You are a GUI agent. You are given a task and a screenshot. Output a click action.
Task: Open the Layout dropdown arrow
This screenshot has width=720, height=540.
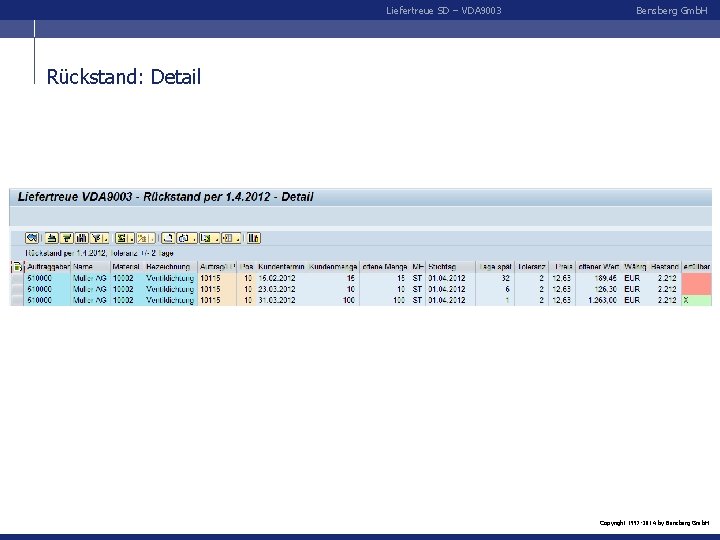pos(238,238)
